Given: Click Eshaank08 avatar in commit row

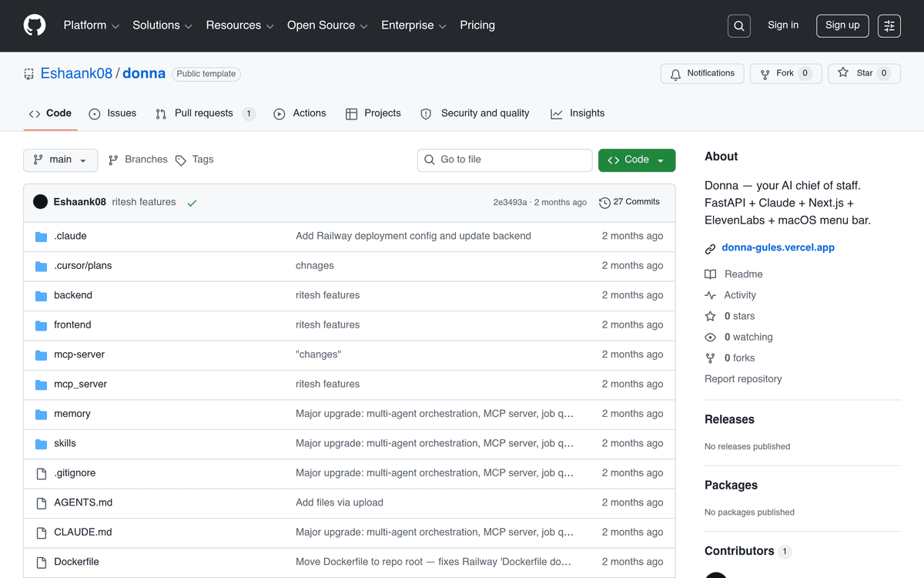Looking at the screenshot, I should (x=41, y=202).
